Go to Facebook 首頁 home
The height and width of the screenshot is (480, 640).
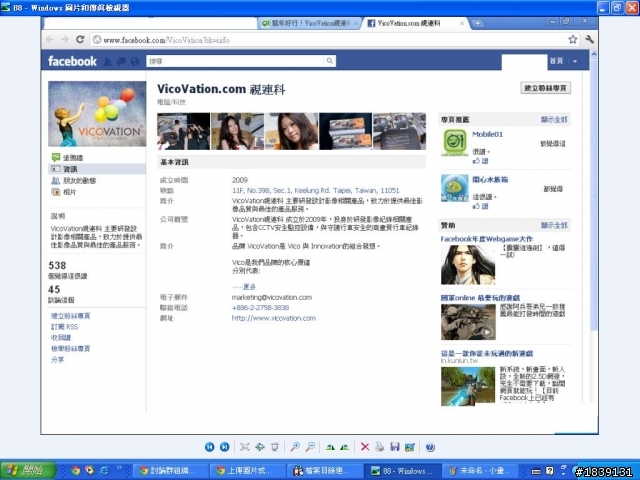coord(556,61)
